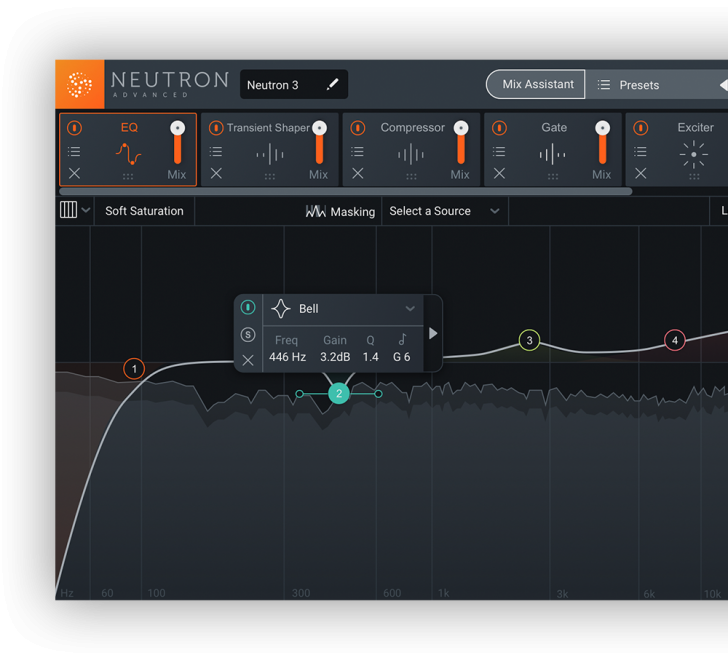Click node 2's left bandwidth handle
The image size is (728, 660).
pyautogui.click(x=299, y=394)
